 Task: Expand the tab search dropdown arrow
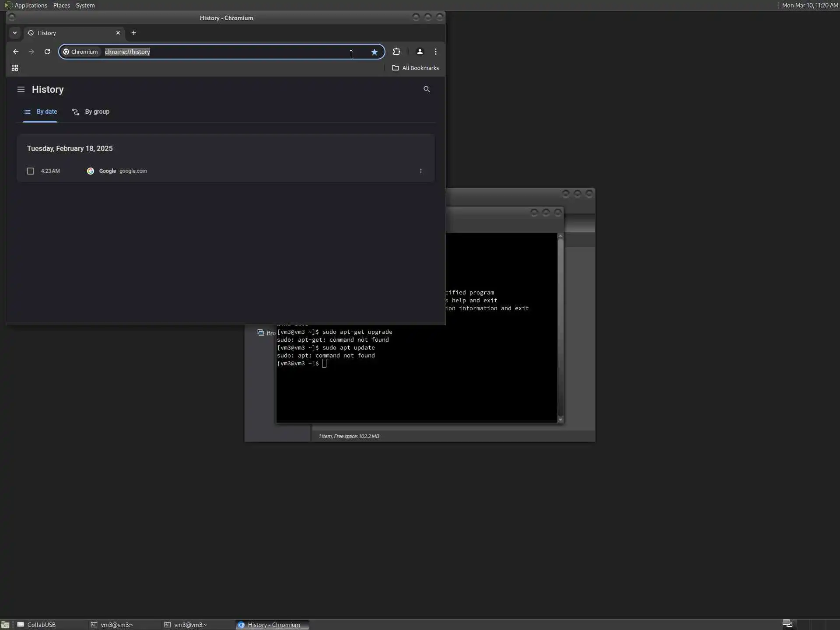15,33
